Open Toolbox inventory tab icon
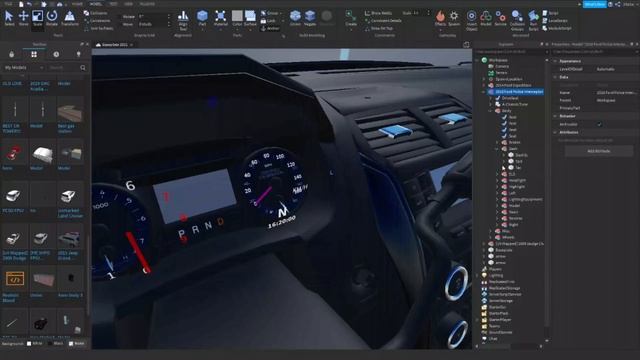The height and width of the screenshot is (360, 640). coord(34,54)
